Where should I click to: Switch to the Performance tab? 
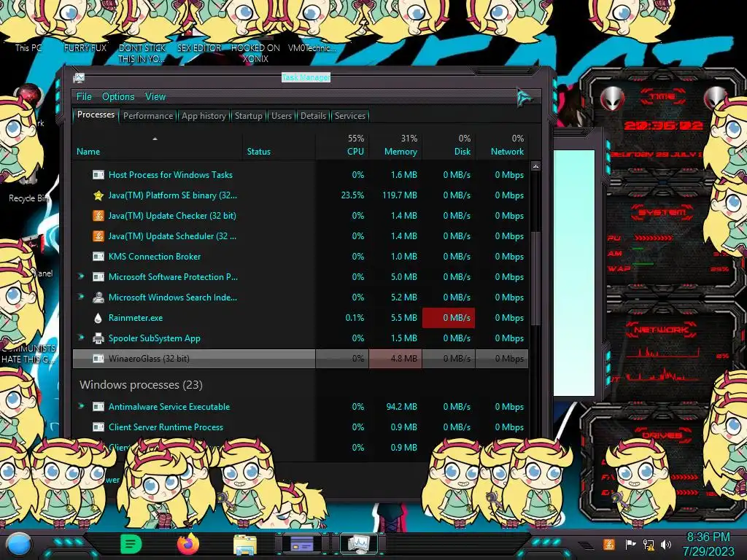148,116
